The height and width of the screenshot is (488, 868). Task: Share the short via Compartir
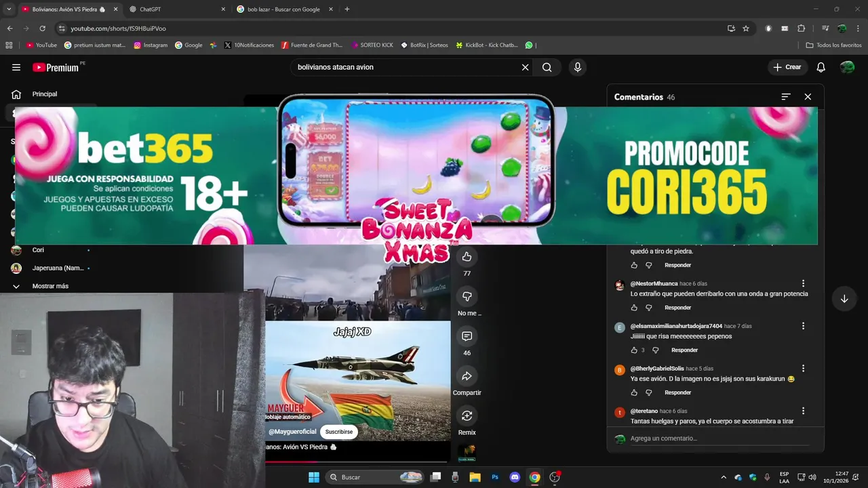tap(467, 376)
